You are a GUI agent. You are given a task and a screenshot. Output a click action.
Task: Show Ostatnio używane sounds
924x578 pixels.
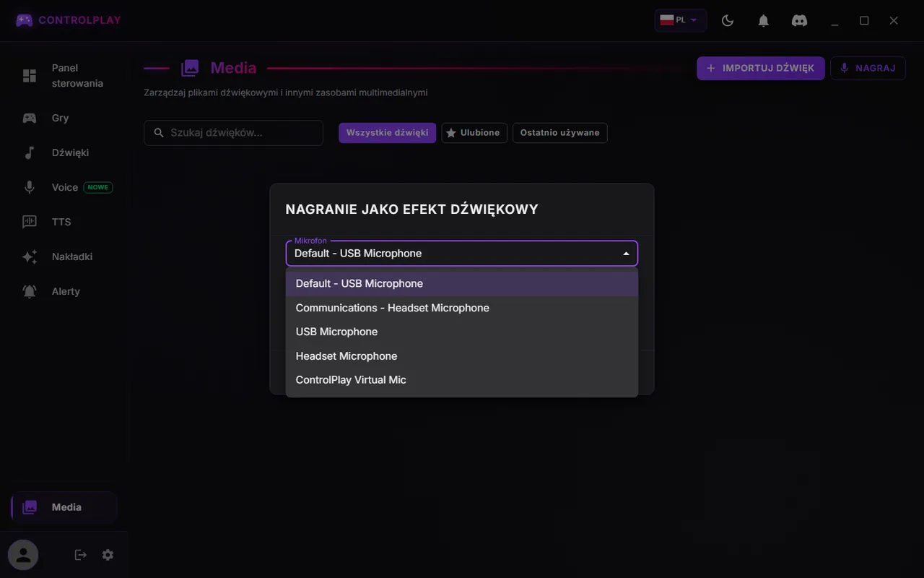(x=560, y=133)
